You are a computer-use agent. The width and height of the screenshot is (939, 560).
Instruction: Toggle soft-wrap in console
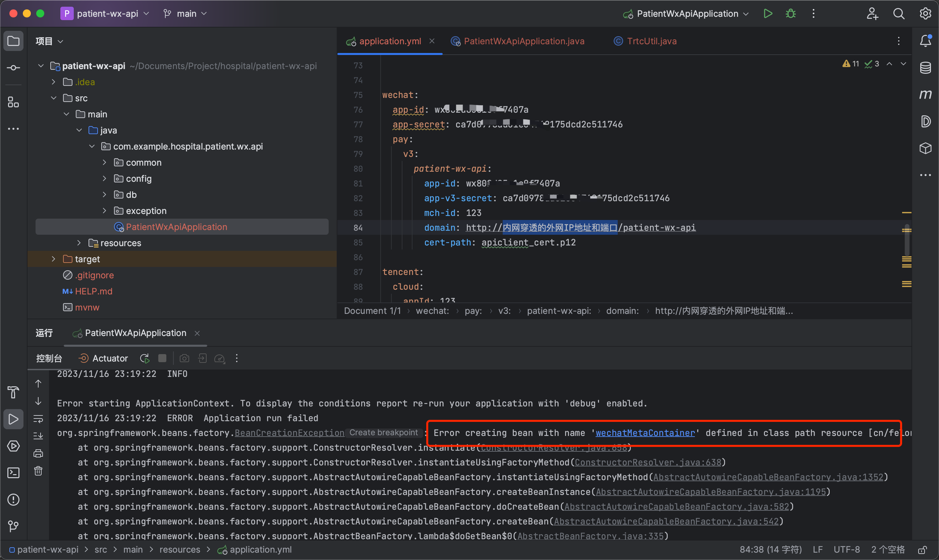click(39, 418)
